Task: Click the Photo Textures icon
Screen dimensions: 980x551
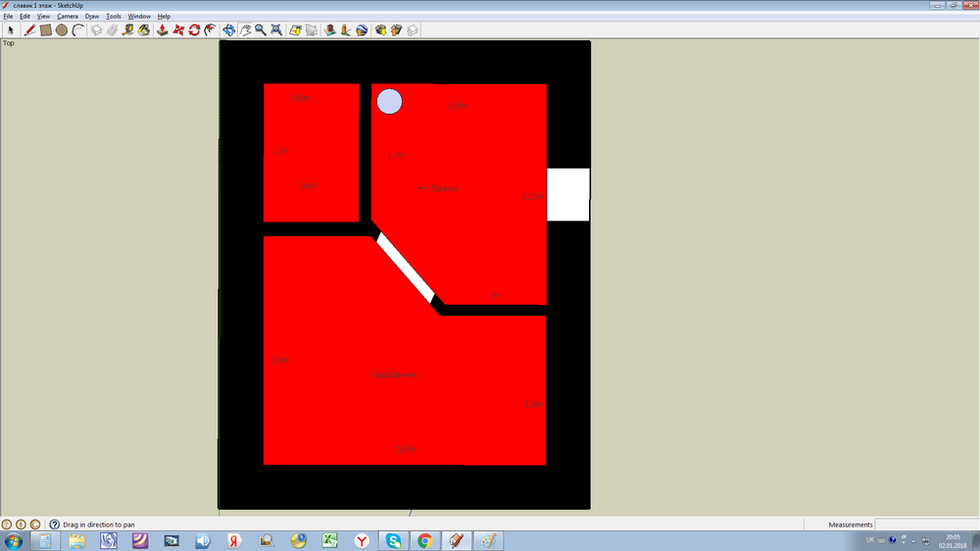Action: 346,30
